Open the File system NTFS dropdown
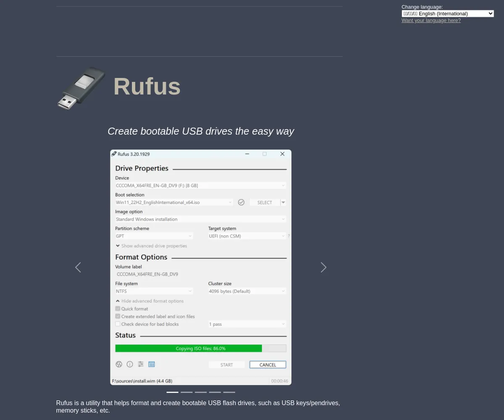The width and height of the screenshot is (504, 420). click(154, 291)
